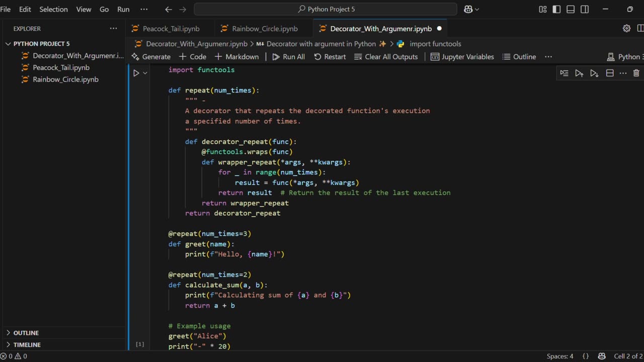Open the Run menu

(x=123, y=9)
